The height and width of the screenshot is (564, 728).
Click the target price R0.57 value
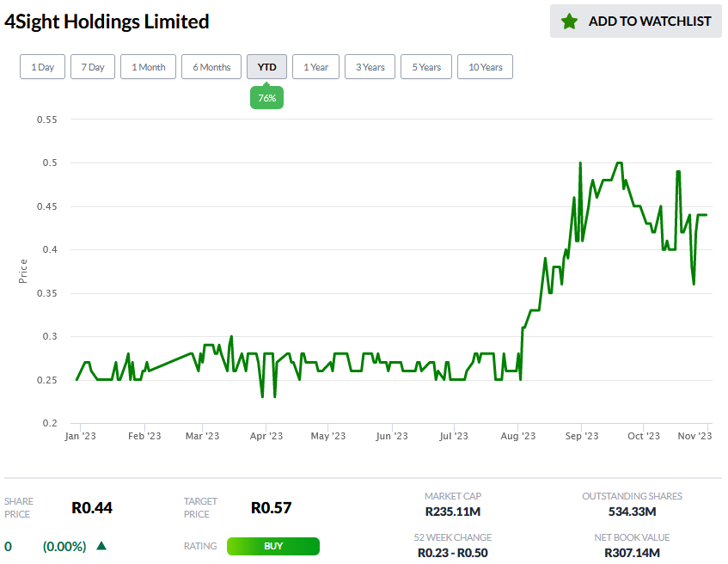[x=271, y=508]
